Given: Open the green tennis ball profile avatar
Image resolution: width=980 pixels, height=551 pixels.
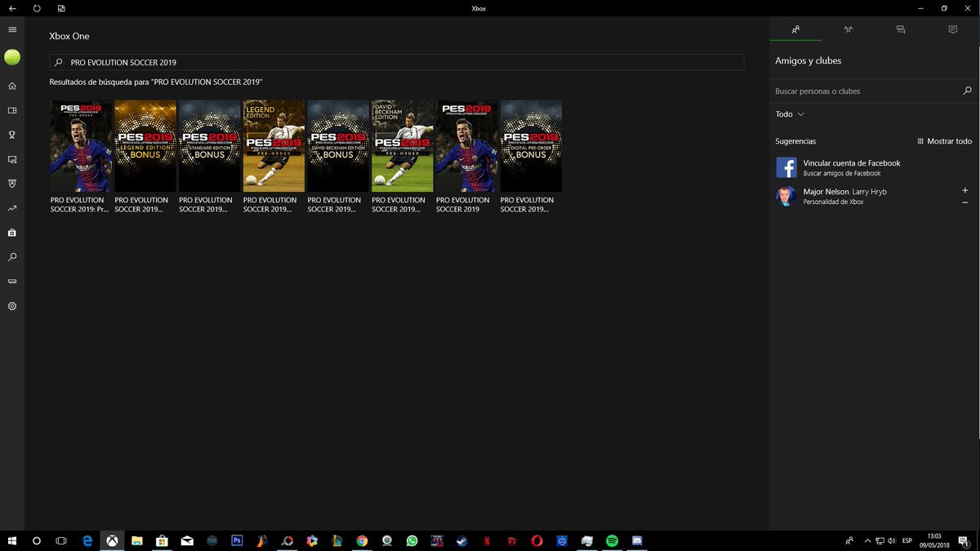Looking at the screenshot, I should click(x=12, y=57).
